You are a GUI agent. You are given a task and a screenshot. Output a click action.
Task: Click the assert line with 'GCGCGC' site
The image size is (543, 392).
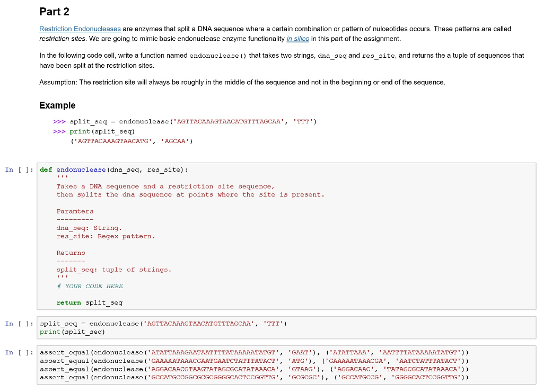[x=254, y=378]
